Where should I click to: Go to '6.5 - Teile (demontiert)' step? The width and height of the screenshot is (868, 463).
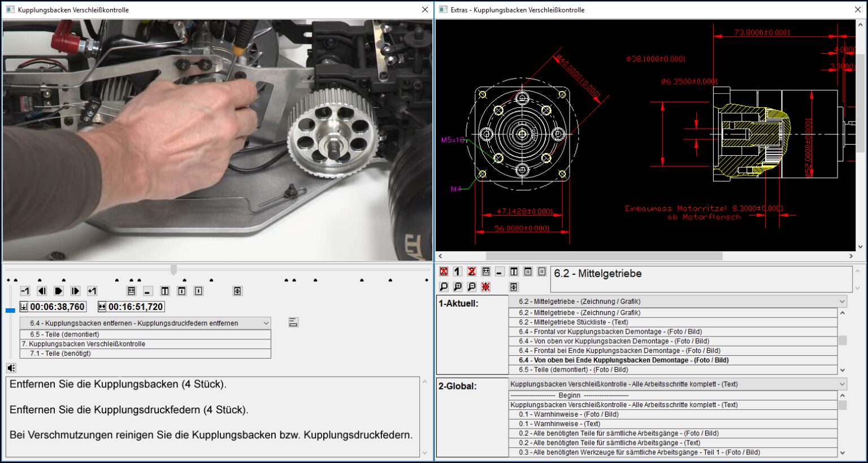click(64, 334)
